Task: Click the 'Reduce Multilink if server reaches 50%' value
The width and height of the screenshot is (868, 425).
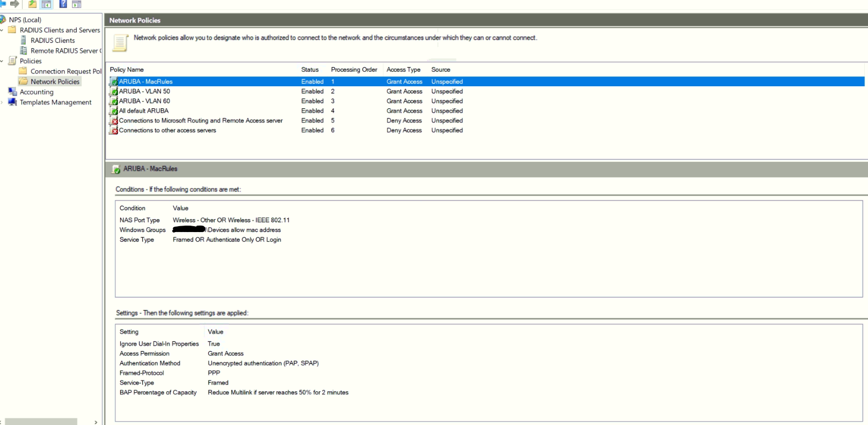Action: [x=278, y=392]
